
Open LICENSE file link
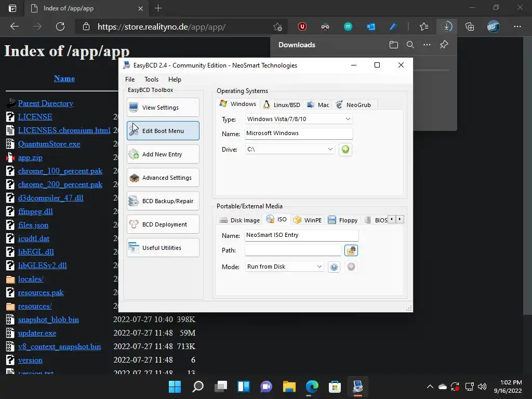coord(35,117)
